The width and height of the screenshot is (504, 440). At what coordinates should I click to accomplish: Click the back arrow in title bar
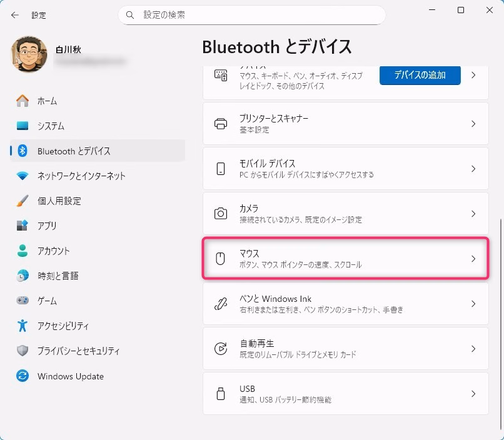coord(15,15)
